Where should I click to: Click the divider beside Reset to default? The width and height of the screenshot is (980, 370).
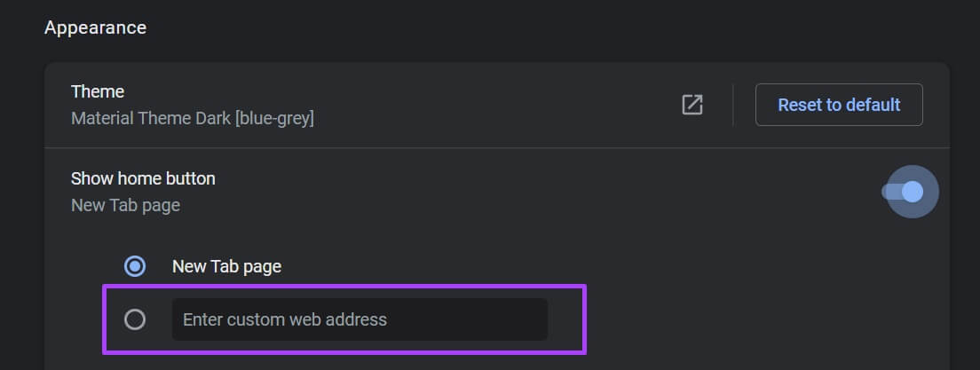click(732, 105)
